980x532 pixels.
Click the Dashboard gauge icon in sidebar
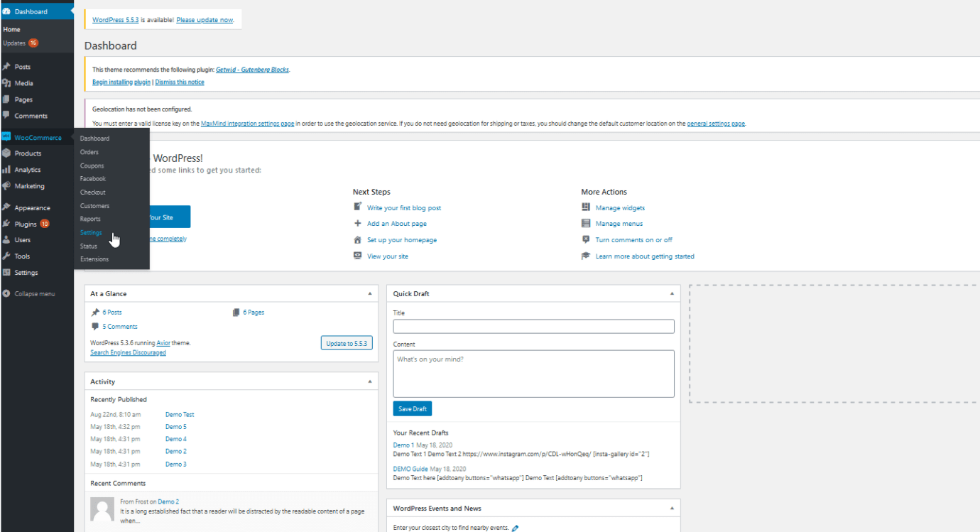pyautogui.click(x=6, y=11)
